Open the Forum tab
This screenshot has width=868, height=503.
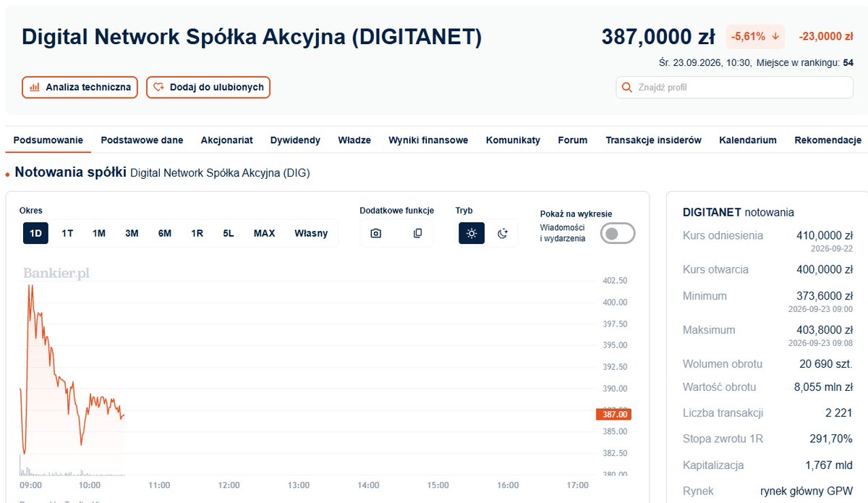point(573,140)
